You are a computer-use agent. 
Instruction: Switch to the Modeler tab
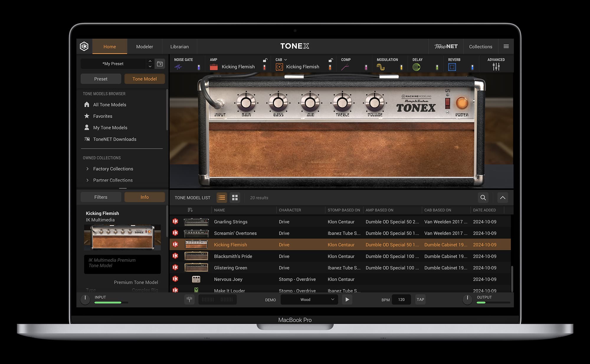145,47
